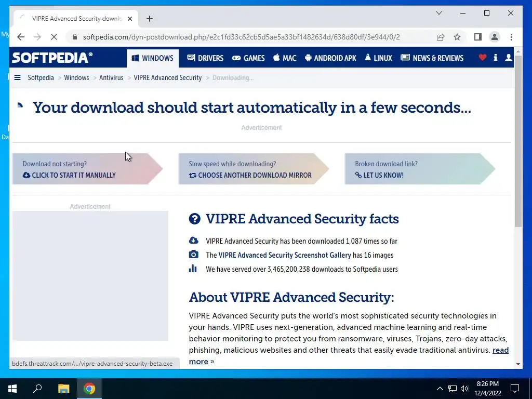Image resolution: width=532 pixels, height=399 pixels.
Task: Click 'About VIPRE Advanced Security:' heading
Action: click(291, 297)
